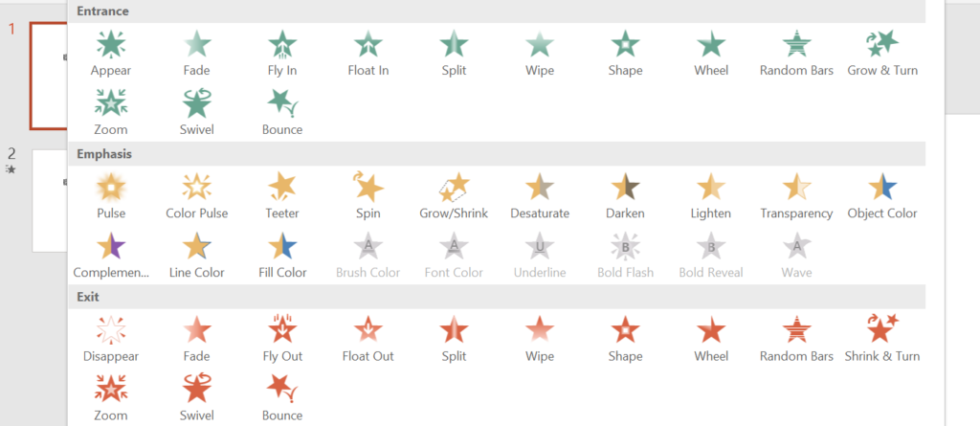Select the Swivel entrance effect

point(196,112)
